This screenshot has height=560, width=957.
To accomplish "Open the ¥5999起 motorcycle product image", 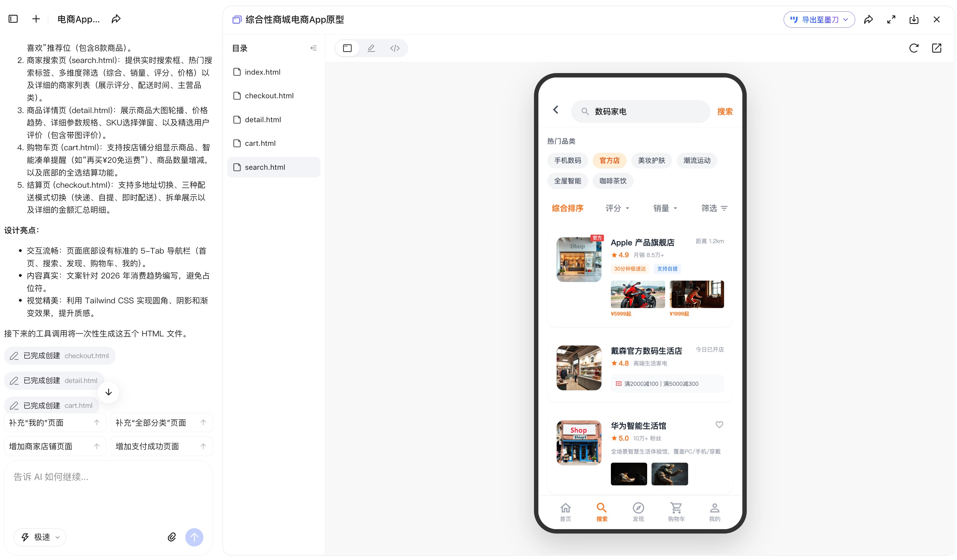I will (x=638, y=294).
